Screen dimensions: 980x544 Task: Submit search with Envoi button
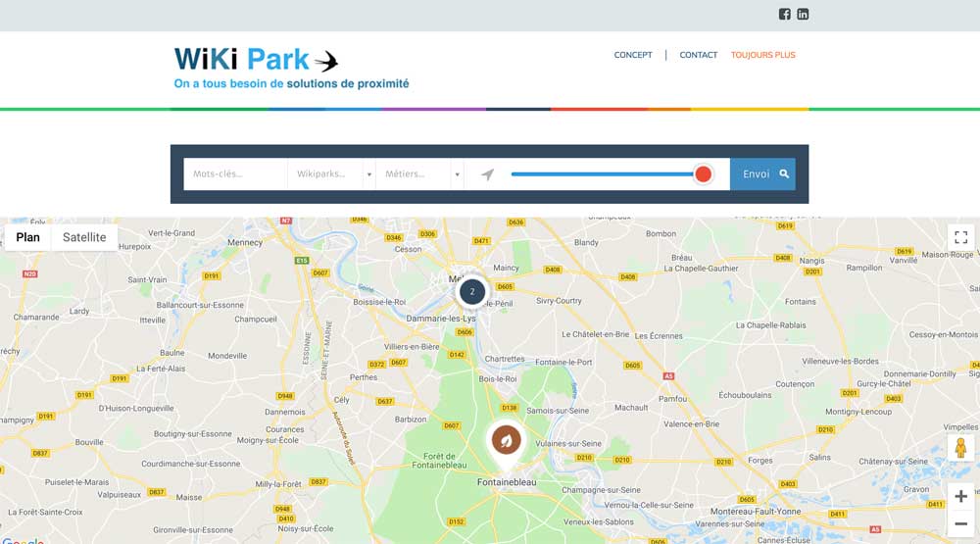click(762, 173)
